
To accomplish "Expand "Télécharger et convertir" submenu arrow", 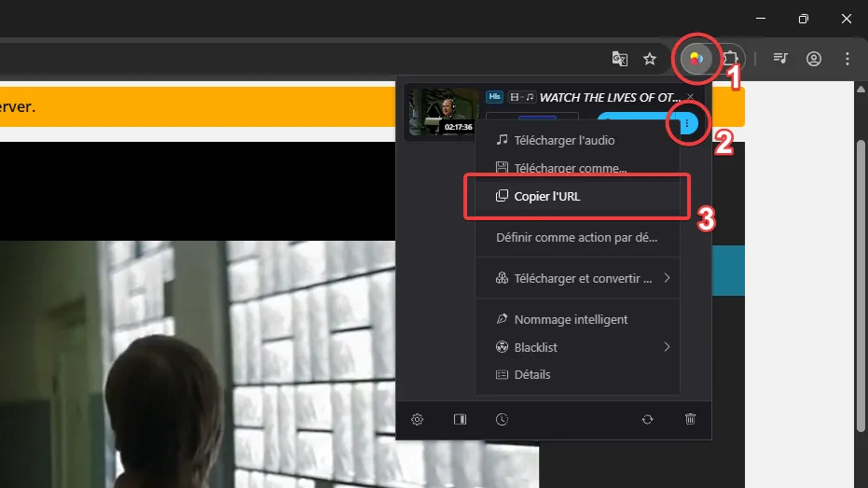I will (x=667, y=278).
